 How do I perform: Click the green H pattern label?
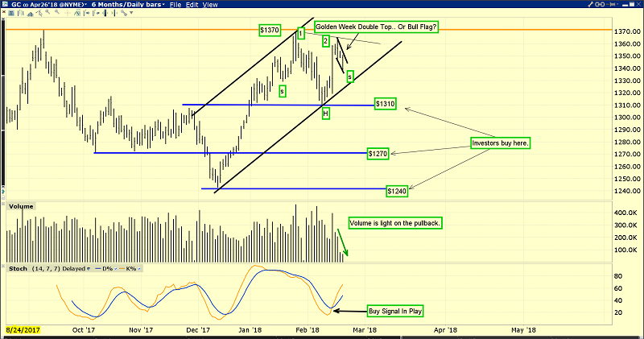326,114
